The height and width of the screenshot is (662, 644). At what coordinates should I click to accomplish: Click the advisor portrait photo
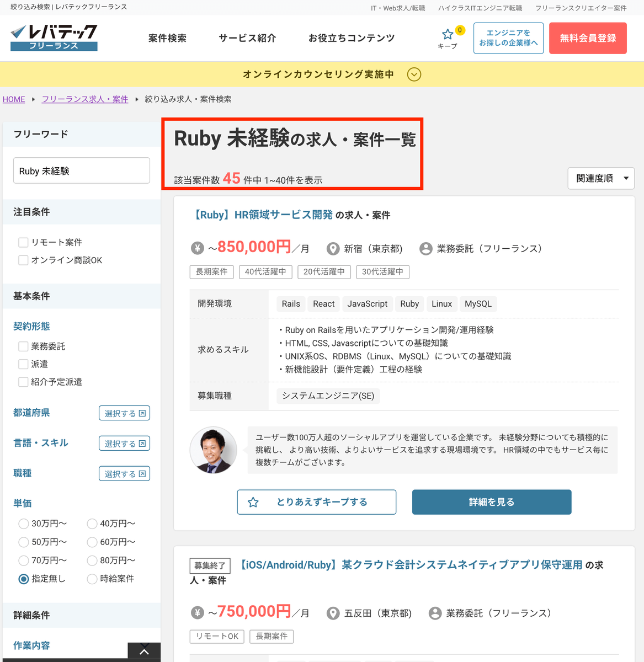coord(214,450)
